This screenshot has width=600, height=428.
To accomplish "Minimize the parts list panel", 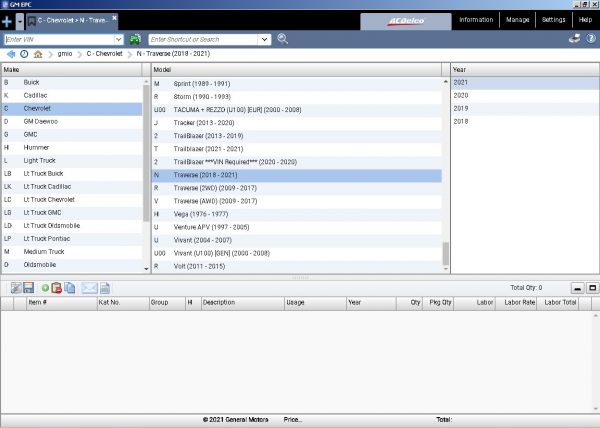I will (577, 288).
